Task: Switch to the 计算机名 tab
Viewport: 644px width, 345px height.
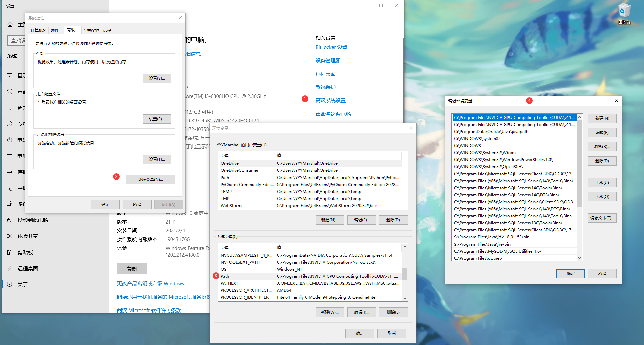Action: 39,30
